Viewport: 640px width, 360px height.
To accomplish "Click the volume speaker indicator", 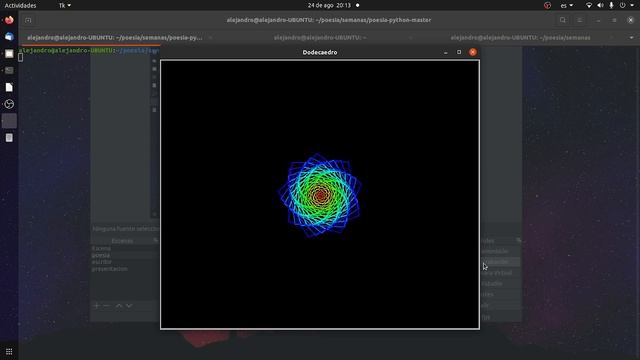I will tap(600, 5).
